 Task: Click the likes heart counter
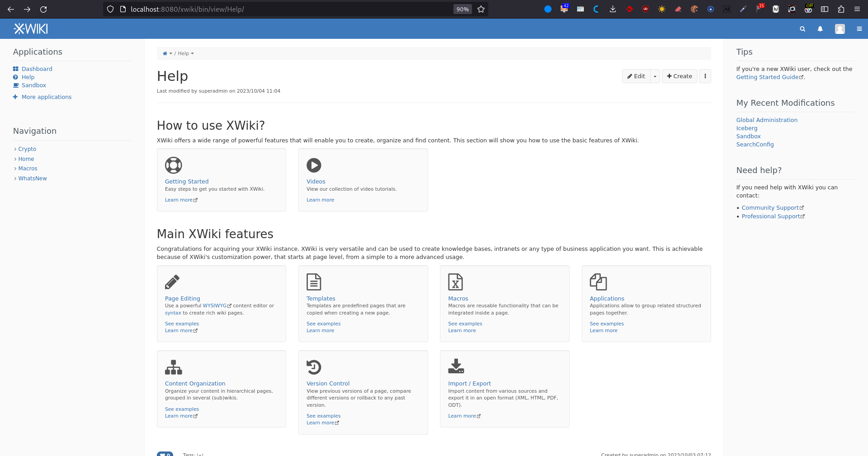click(x=165, y=454)
